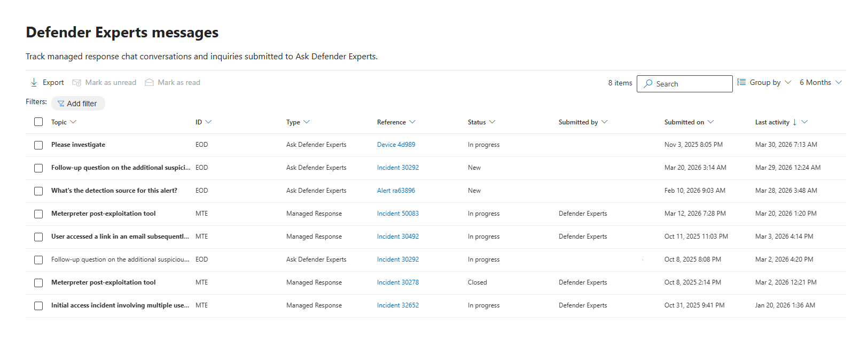Open the Submitted by column dropdown

click(604, 122)
